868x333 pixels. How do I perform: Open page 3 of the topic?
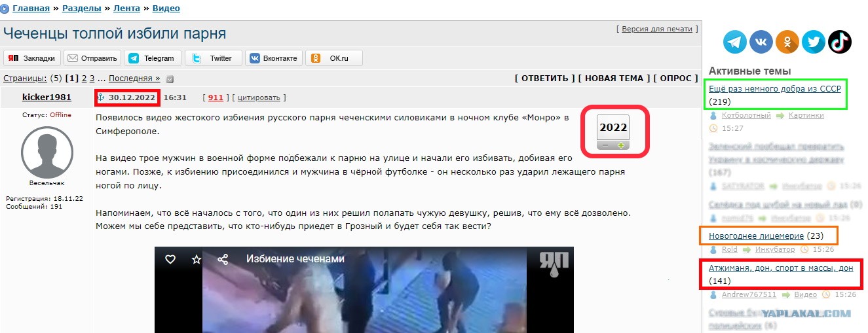(92, 79)
